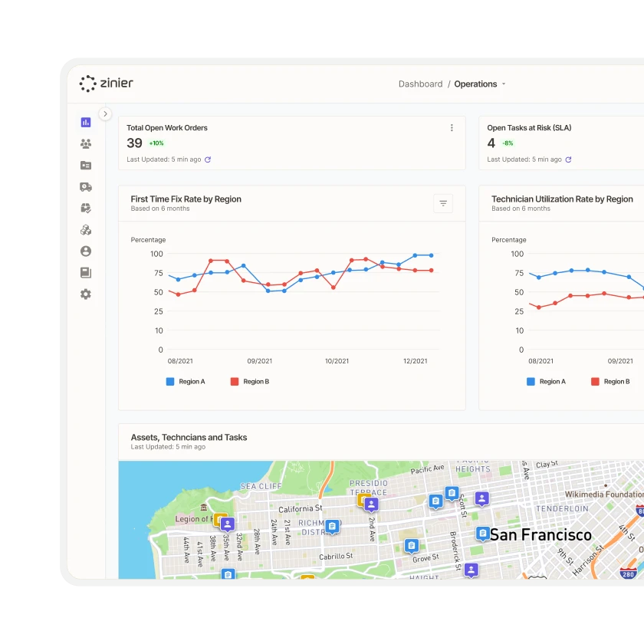Click the First Time Fix Rate by Region heading
The height and width of the screenshot is (644, 644).
[x=186, y=199]
